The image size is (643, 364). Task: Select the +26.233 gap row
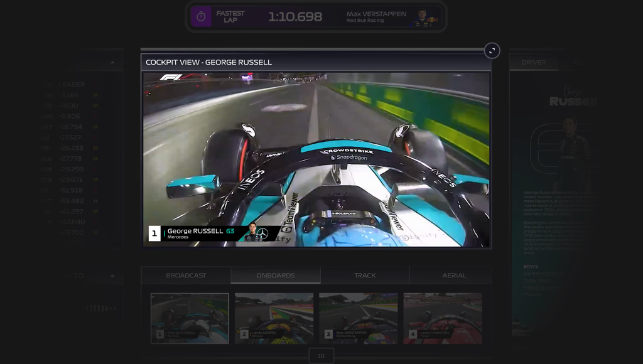point(71,148)
